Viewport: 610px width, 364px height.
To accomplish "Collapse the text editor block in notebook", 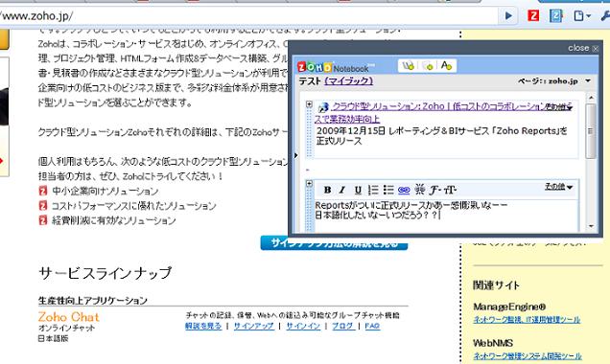I will [x=309, y=183].
